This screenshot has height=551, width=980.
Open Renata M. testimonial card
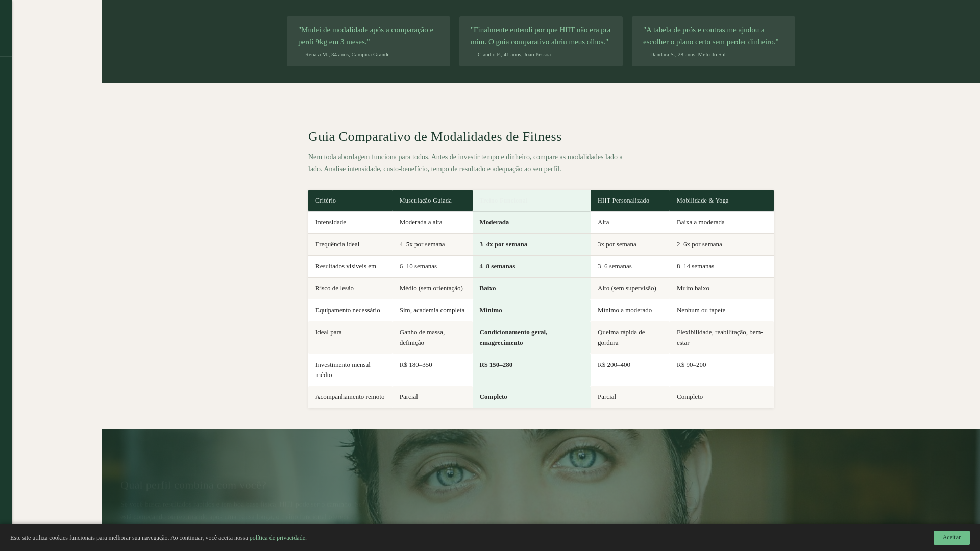[x=368, y=41]
